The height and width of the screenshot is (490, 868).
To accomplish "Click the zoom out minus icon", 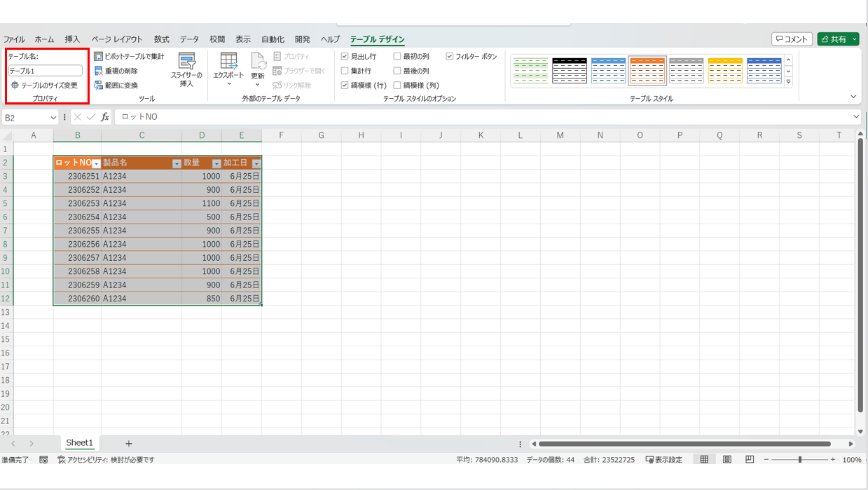I will coord(766,460).
